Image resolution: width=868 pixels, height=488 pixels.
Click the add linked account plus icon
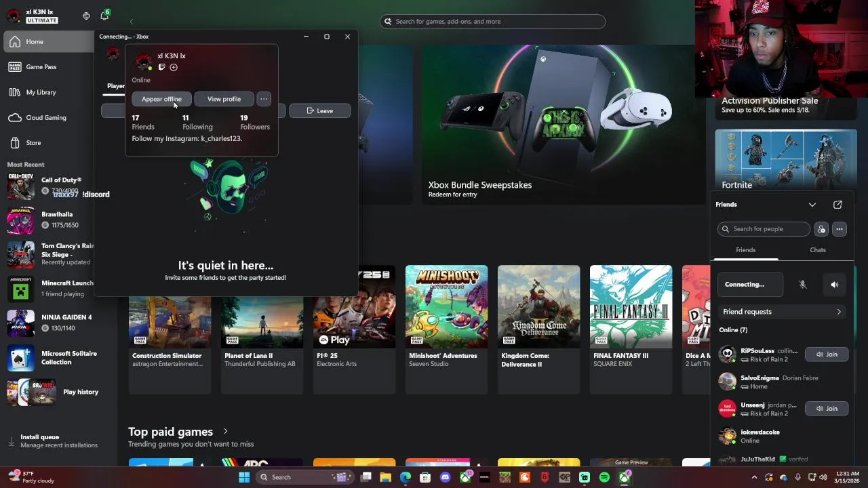174,67
